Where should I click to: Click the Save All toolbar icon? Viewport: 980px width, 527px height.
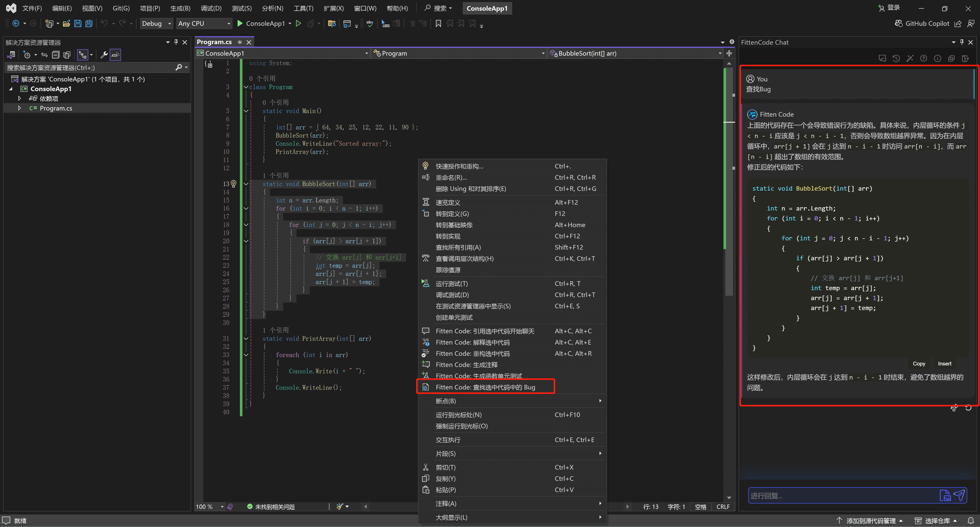[x=89, y=23]
